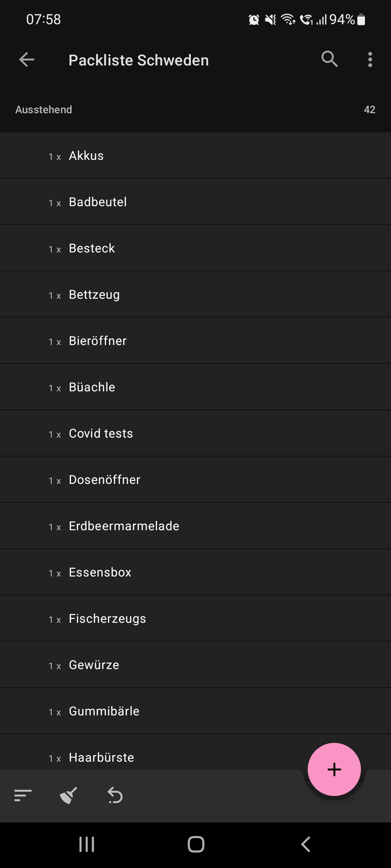
Task: Collapse the Ausstehend section header
Action: 195,110
